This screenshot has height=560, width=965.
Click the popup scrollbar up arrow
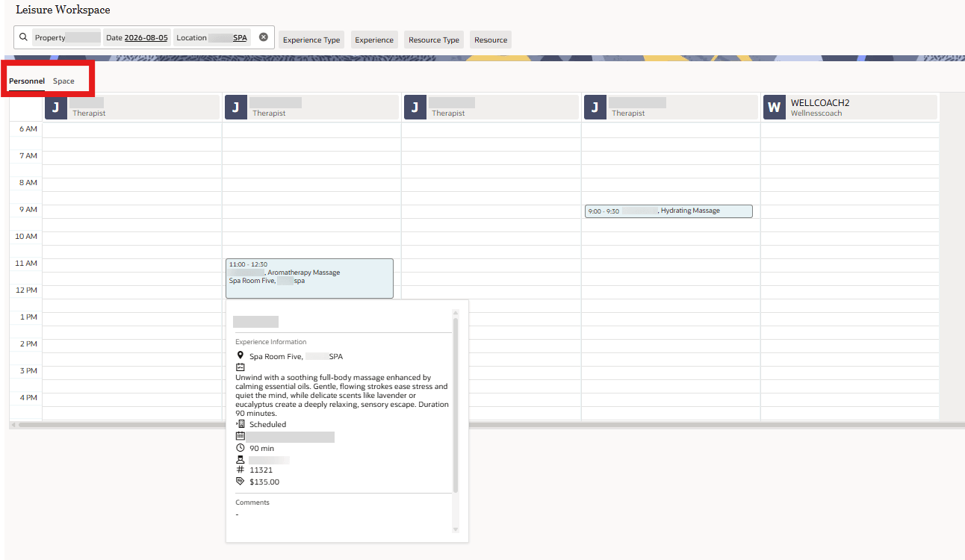(x=456, y=313)
